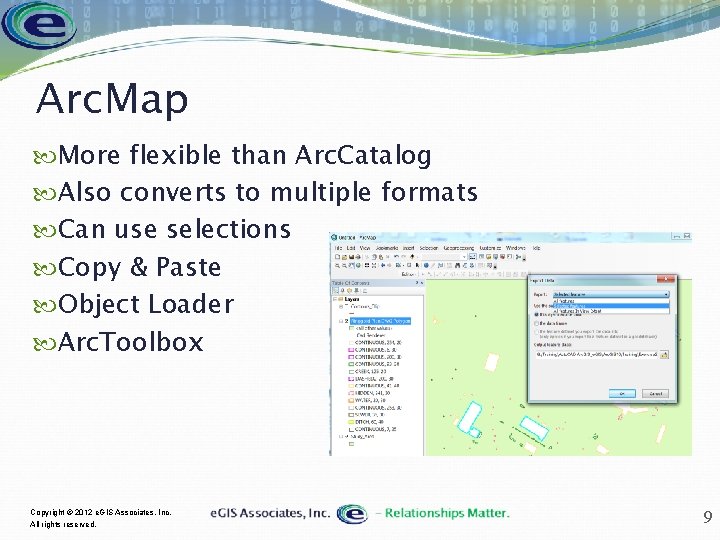Click the browse folder icon beside output path
The image size is (720, 540).
664,354
